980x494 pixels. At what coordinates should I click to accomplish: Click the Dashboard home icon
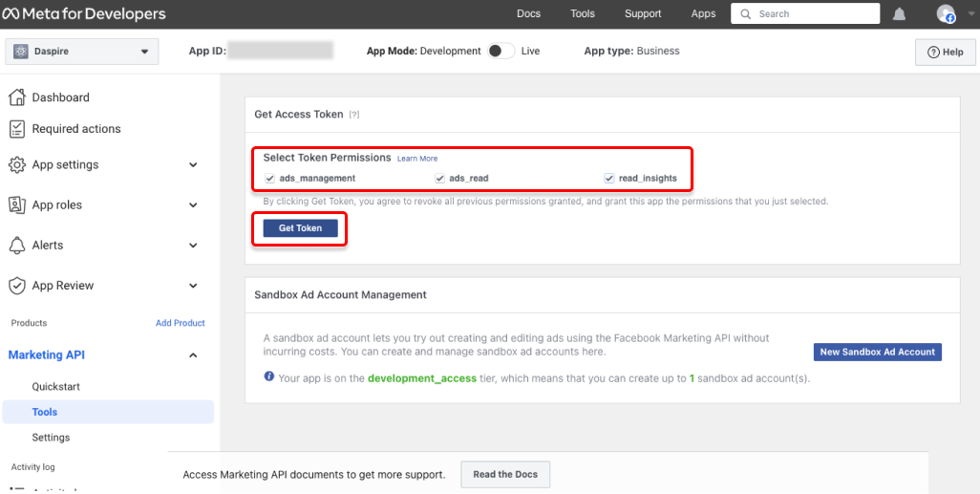coord(16,97)
